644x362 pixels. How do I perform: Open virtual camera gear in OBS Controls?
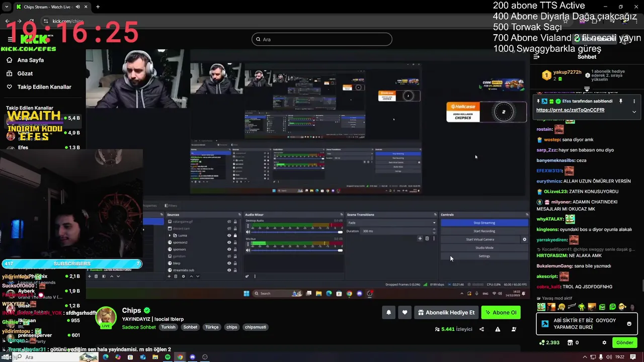(524, 239)
